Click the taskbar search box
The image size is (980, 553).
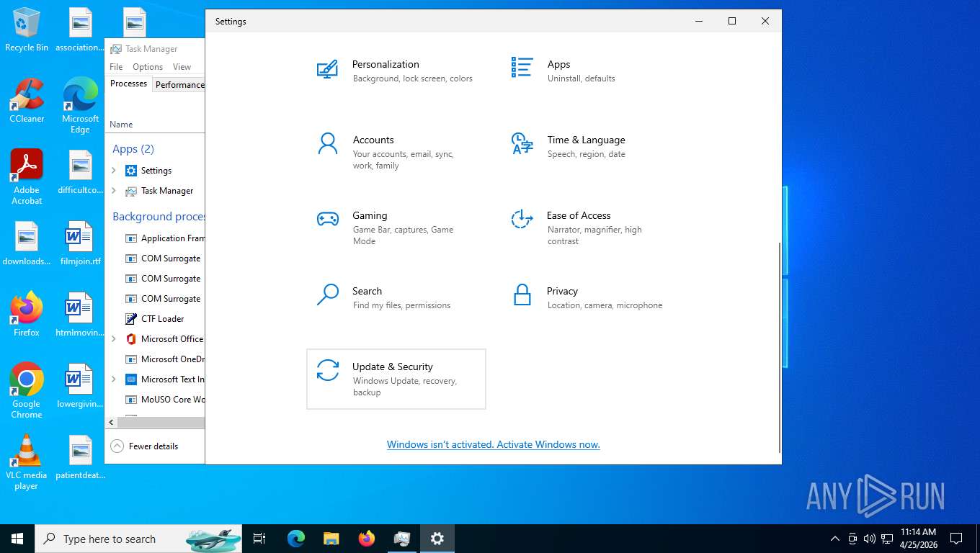point(138,539)
